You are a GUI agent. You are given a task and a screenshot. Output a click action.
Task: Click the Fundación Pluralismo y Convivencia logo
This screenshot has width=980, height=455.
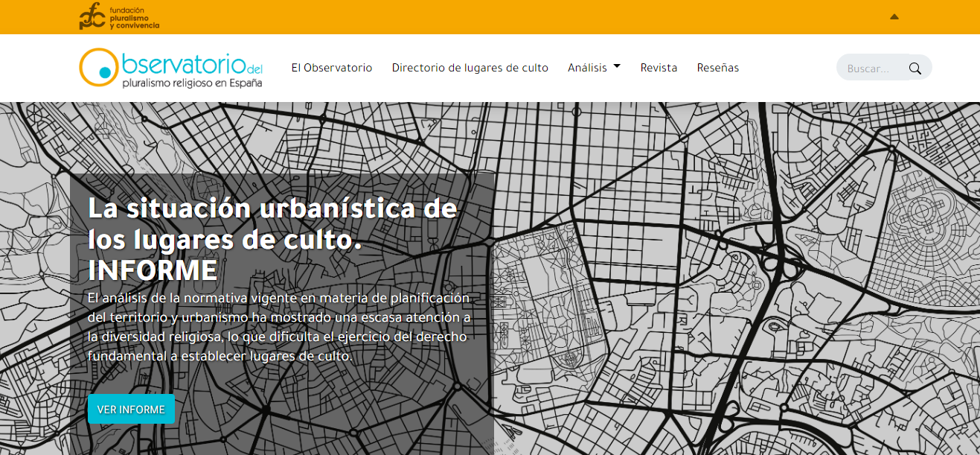click(119, 16)
